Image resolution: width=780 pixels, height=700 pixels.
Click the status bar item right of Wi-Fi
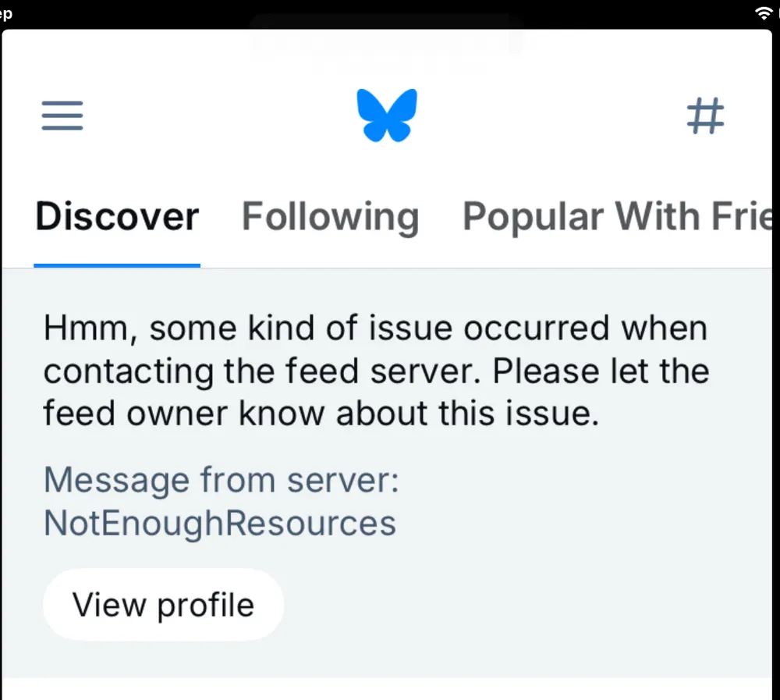[777, 13]
